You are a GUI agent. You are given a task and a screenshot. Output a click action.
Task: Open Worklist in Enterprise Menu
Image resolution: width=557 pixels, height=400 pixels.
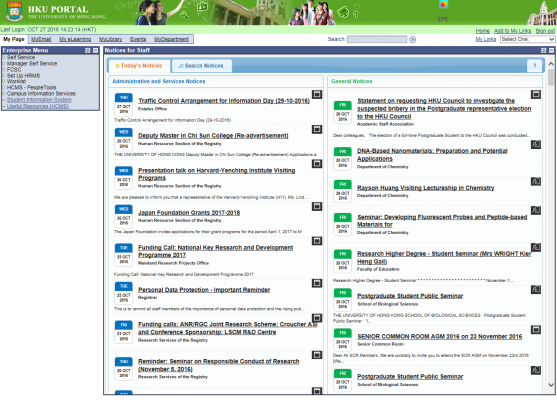click(x=16, y=81)
